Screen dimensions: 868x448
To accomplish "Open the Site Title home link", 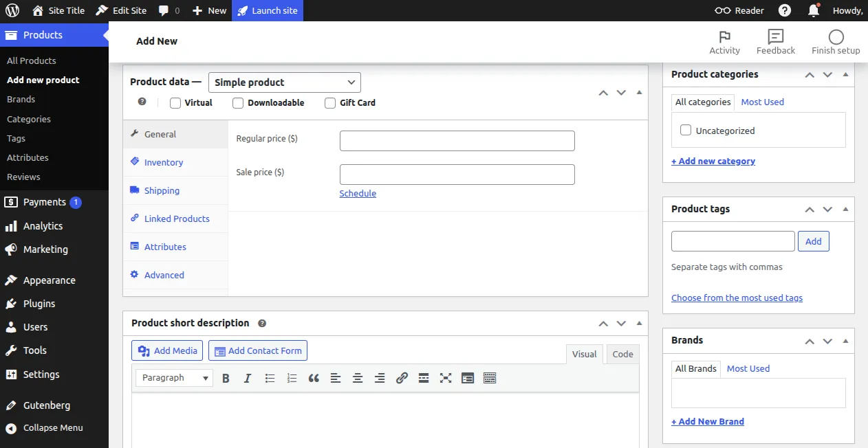I will pos(58,10).
